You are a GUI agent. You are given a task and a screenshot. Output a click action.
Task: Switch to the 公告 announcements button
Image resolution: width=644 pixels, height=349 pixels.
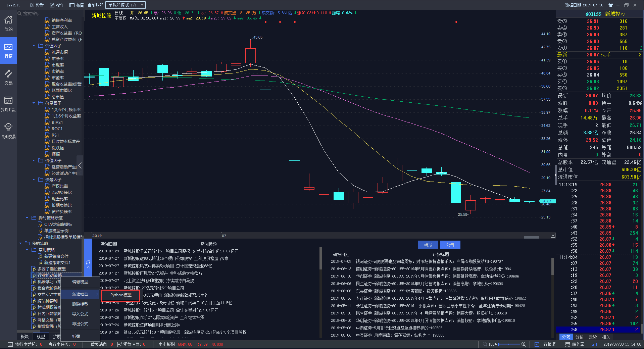[450, 245]
